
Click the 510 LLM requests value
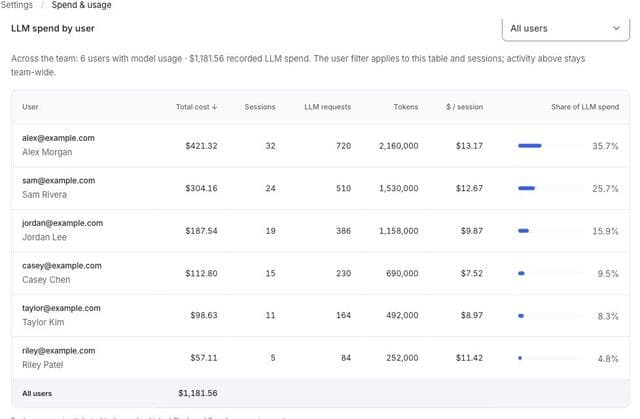(x=343, y=188)
